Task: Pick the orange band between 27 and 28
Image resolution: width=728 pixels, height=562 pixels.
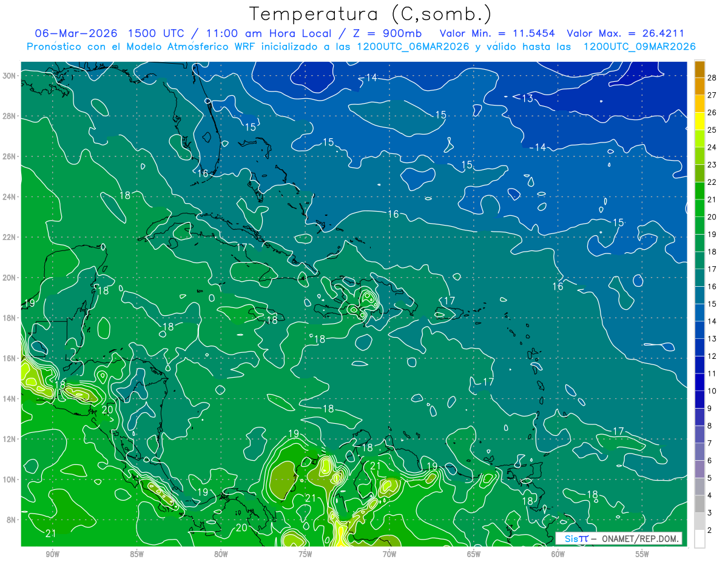Action: tap(699, 87)
